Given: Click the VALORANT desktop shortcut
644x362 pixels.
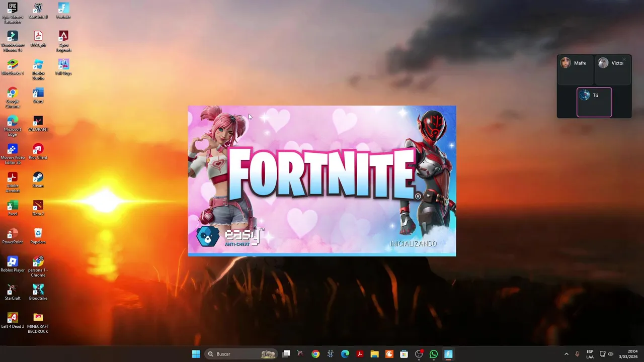Looking at the screenshot, I should click(38, 124).
